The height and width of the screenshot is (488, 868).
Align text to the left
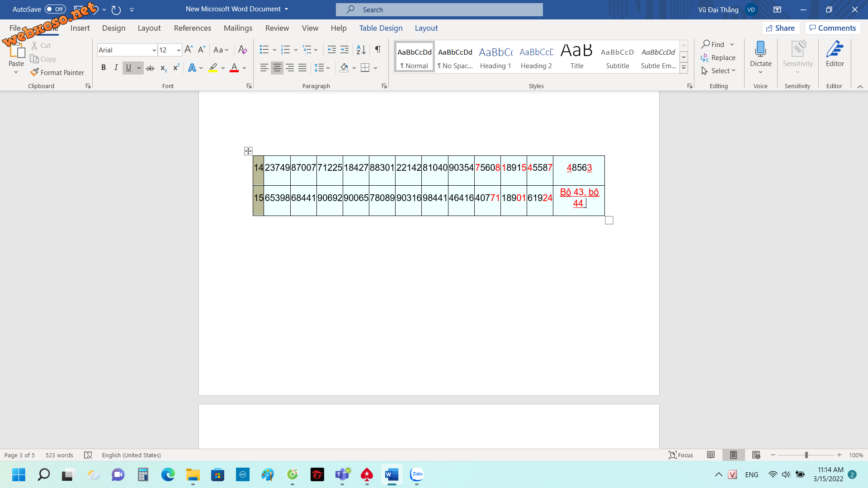(x=264, y=68)
